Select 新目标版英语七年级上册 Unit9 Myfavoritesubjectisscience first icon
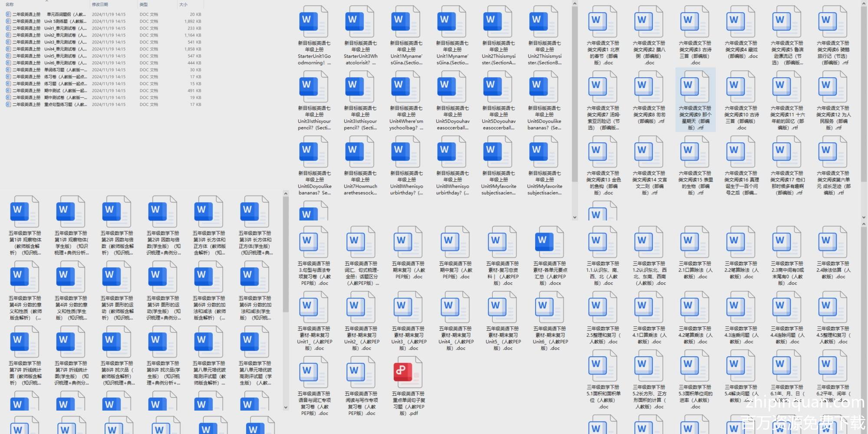Image resolution: width=868 pixels, height=434 pixels. [497, 151]
